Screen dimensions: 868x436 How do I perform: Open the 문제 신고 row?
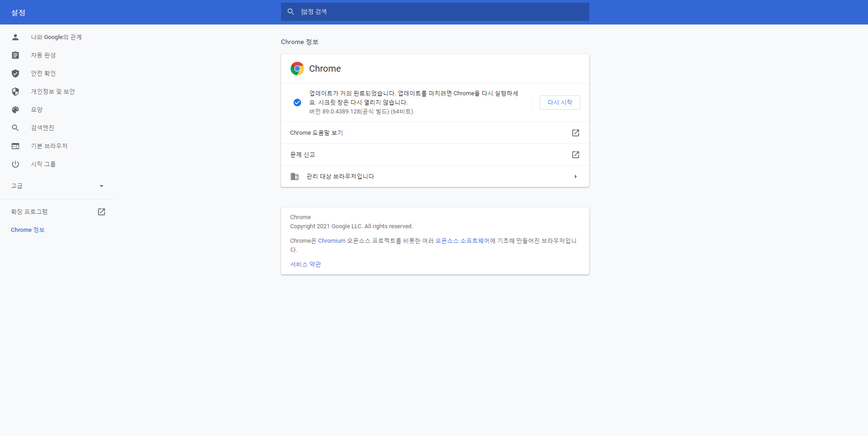(x=435, y=155)
